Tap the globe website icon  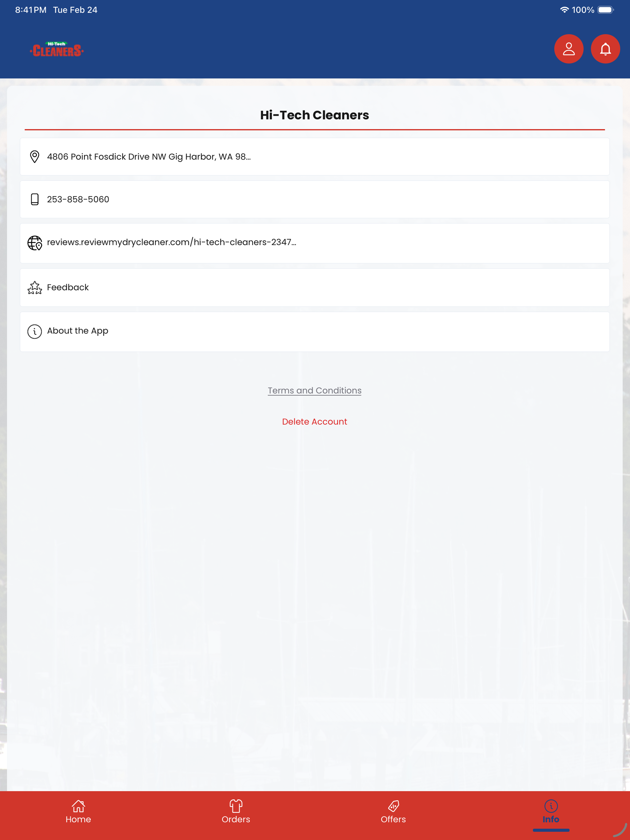[34, 243]
